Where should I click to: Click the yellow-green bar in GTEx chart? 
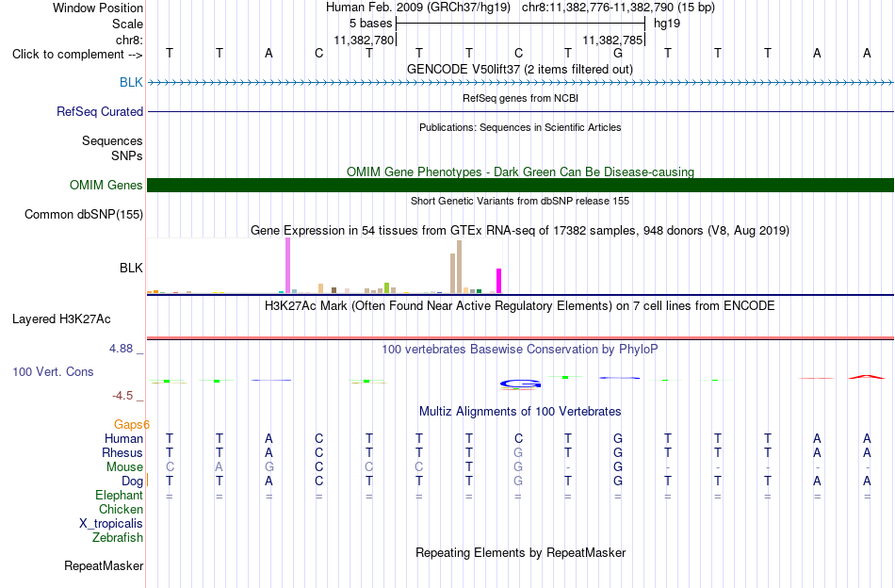(386, 287)
